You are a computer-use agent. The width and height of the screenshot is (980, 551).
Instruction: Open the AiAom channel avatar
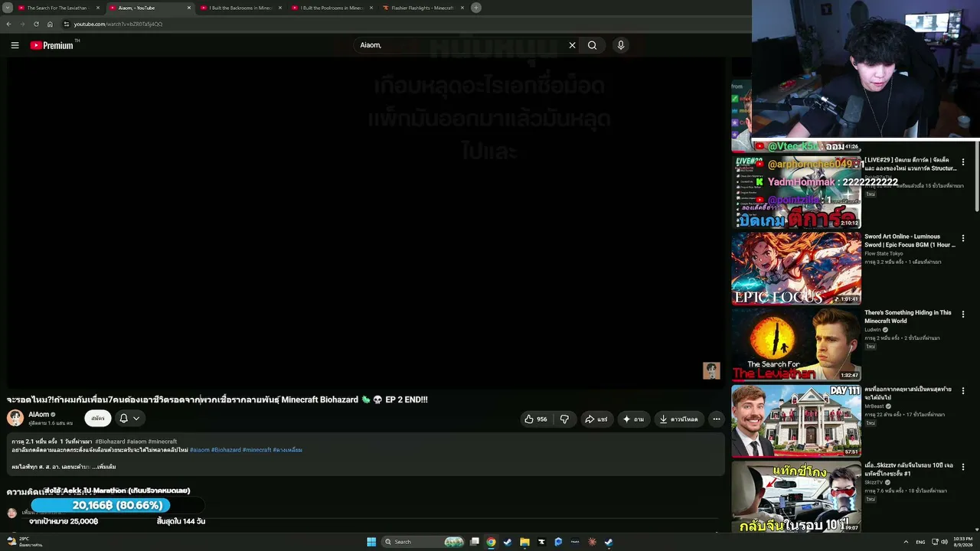tap(15, 418)
